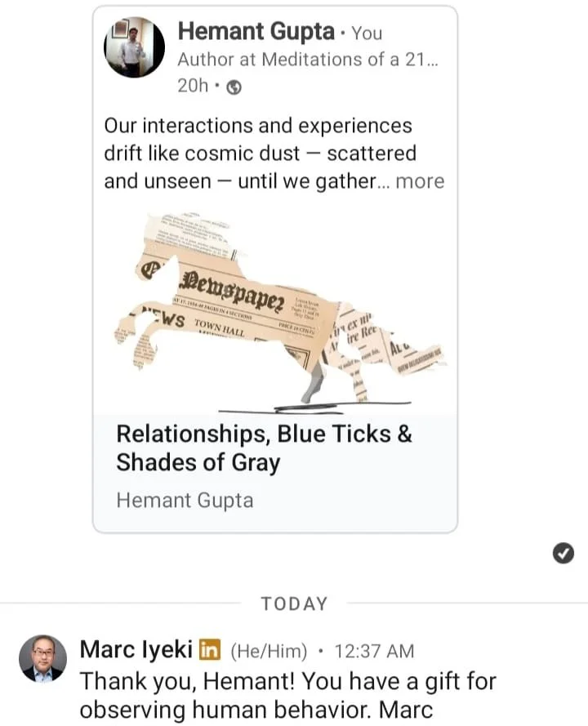Click Marc Iyeki's name in the message
Image resolution: width=588 pixels, height=726 pixels.
pyautogui.click(x=136, y=649)
